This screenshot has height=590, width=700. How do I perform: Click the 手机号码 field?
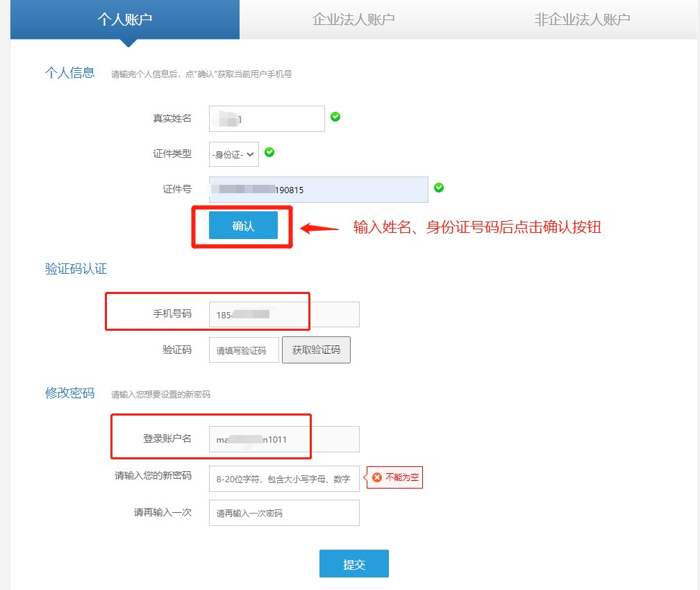tap(283, 314)
